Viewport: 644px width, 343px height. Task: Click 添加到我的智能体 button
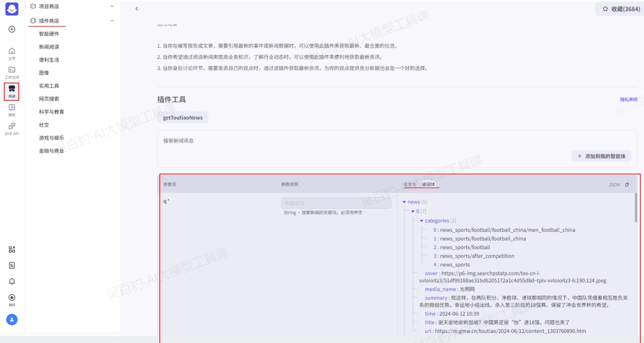tap(601, 157)
